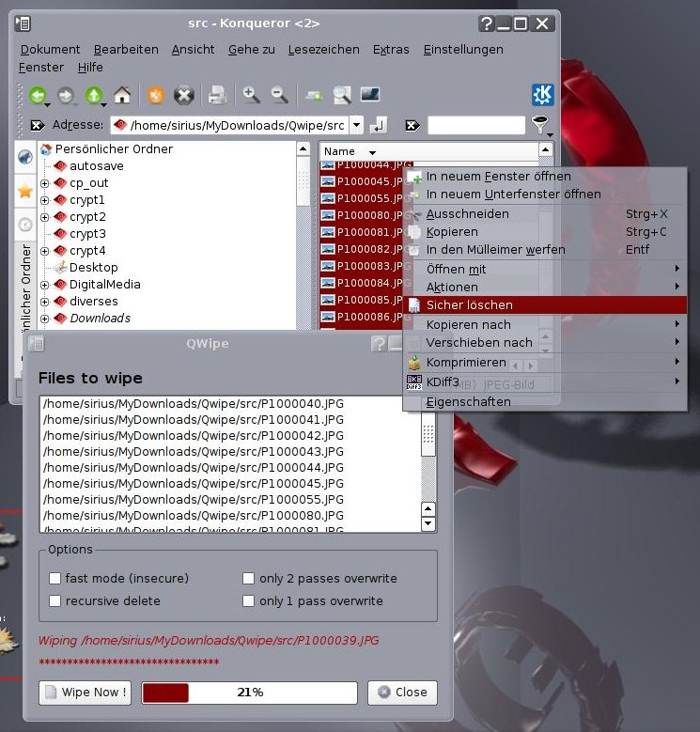Click the QWipe window help question mark
The height and width of the screenshot is (732, 700).
(379, 344)
